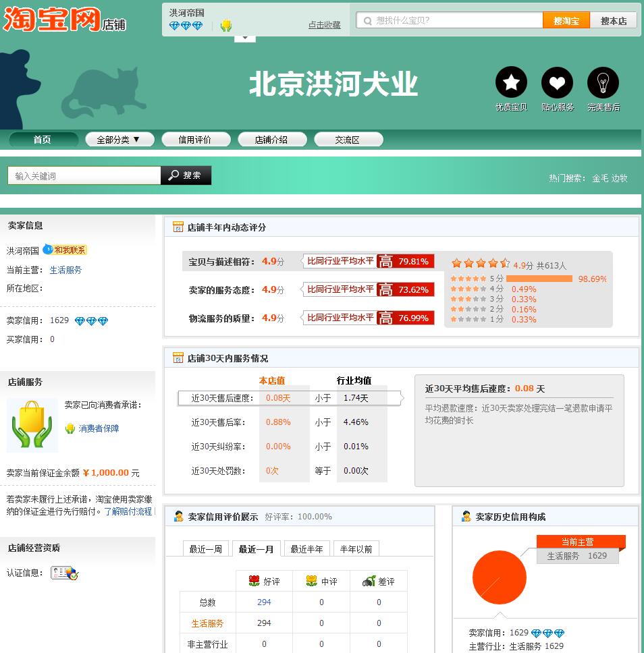
Task: Open the blue 生活服务 link beside 当前主营
Action: 66,270
